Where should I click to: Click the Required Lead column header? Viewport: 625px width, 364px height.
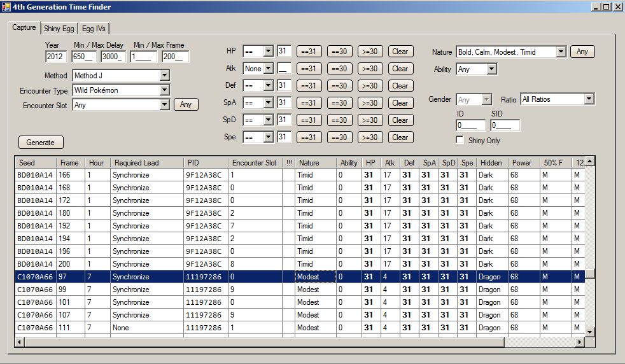coord(146,163)
